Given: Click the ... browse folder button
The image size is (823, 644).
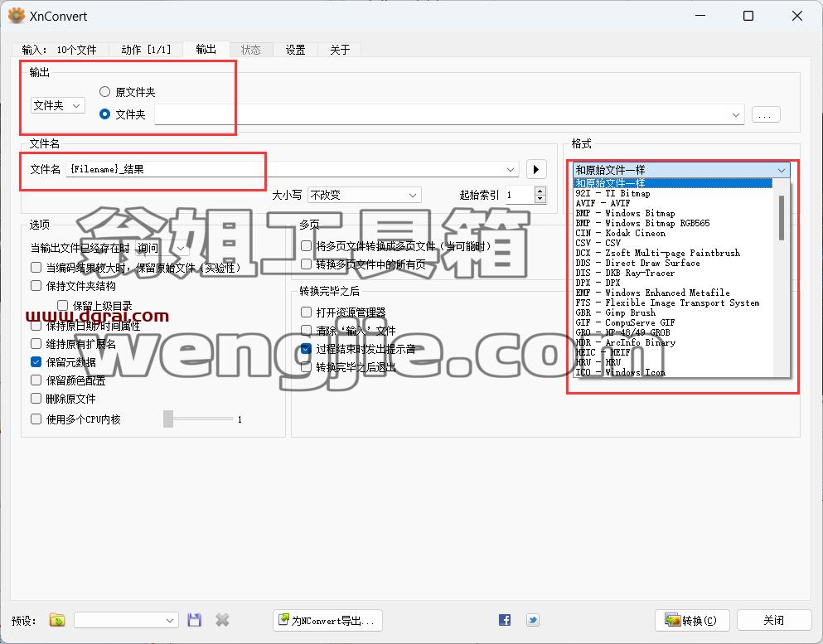Looking at the screenshot, I should [x=766, y=115].
